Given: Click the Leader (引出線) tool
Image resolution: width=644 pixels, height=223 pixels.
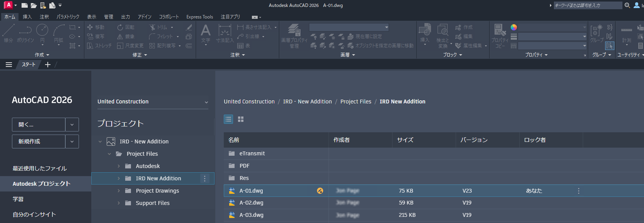Looking at the screenshot, I should coord(248,37).
